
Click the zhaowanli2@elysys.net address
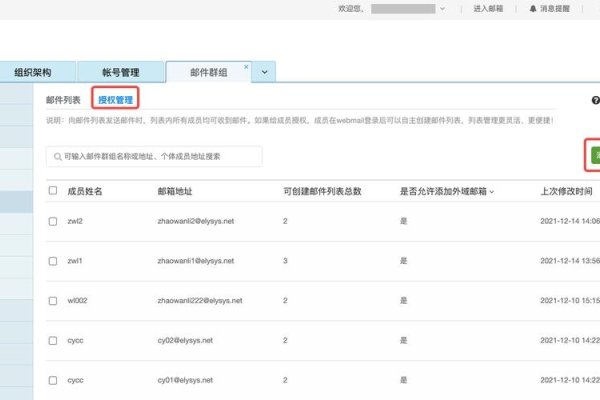point(196,221)
